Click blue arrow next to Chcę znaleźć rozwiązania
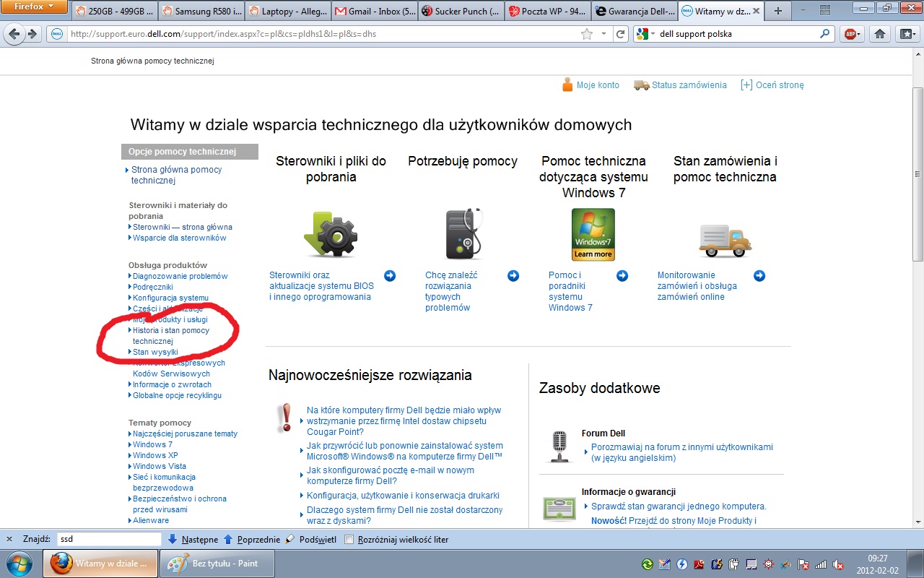 click(513, 275)
